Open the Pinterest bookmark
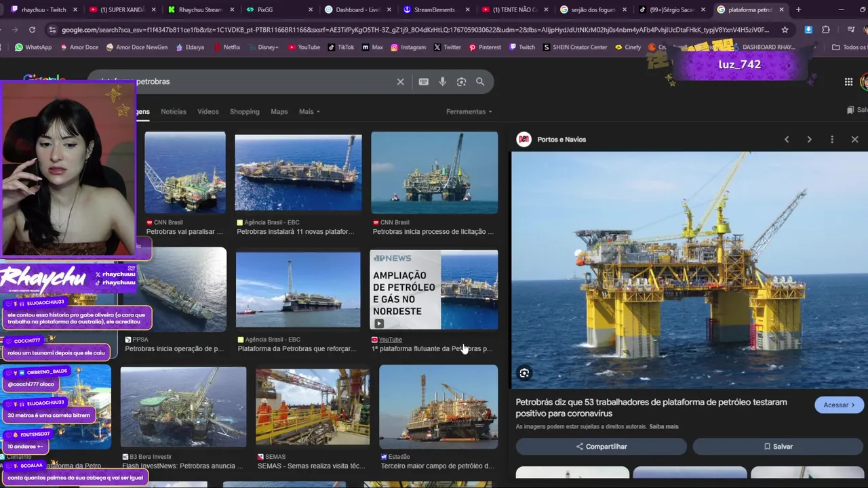The width and height of the screenshot is (868, 488). point(484,47)
